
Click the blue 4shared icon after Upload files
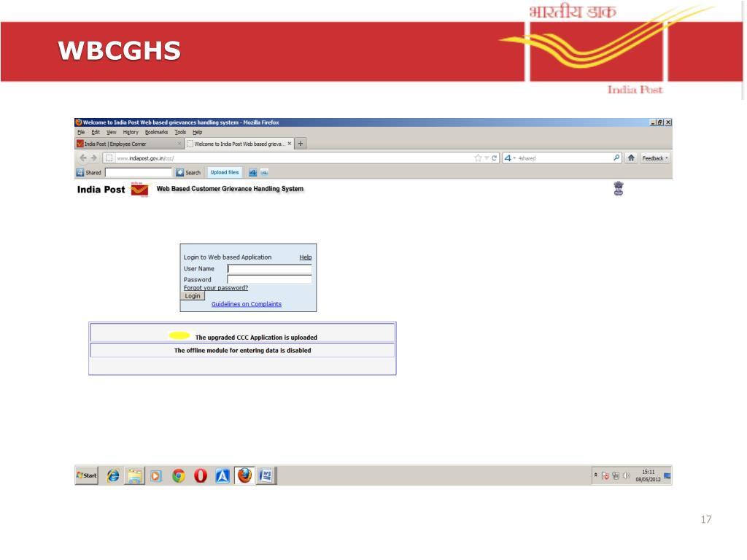point(253,172)
